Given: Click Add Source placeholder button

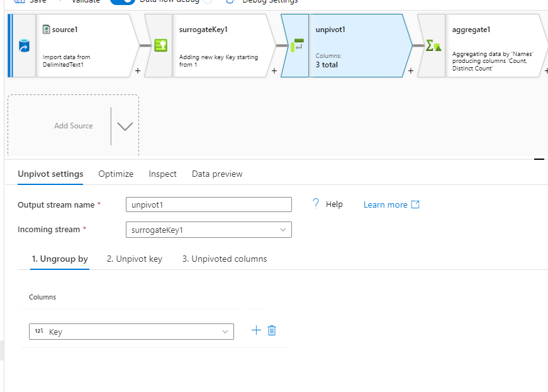Looking at the screenshot, I should 74,126.
